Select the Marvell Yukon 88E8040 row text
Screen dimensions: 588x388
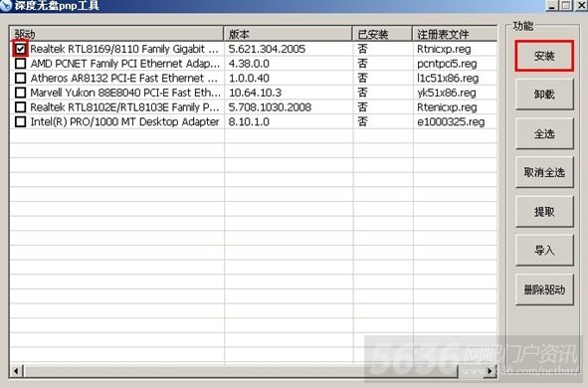click(x=125, y=93)
